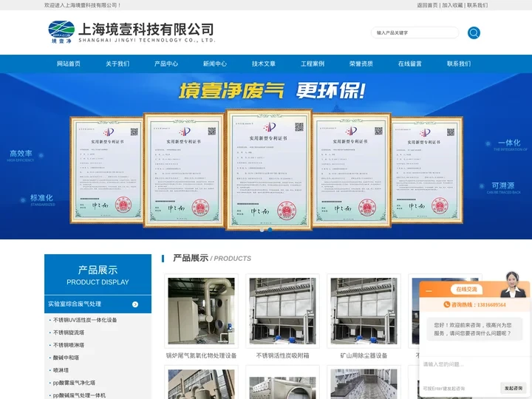Open 不锈钢旋流塔 sidebar link

click(x=69, y=332)
